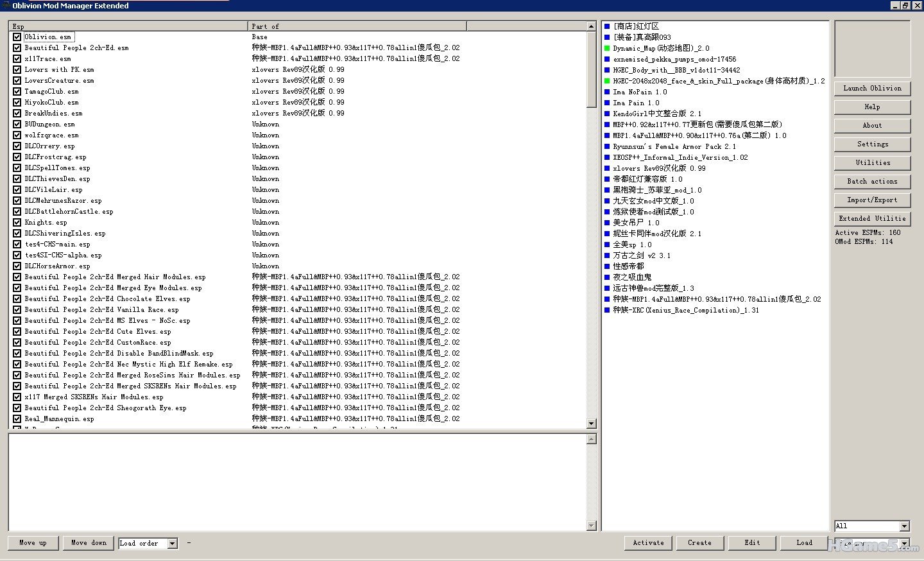924x561 pixels.
Task: Click green status square of Dynamic_Map mod
Action: coord(607,48)
